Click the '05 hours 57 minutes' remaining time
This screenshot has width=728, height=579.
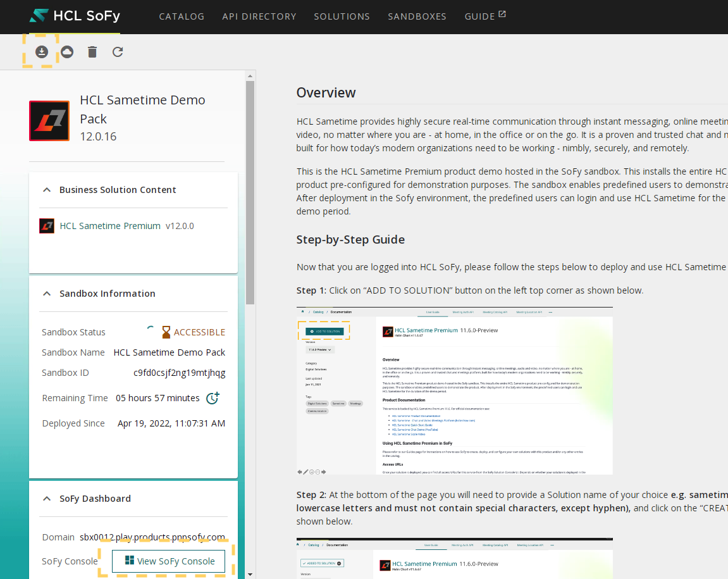158,398
